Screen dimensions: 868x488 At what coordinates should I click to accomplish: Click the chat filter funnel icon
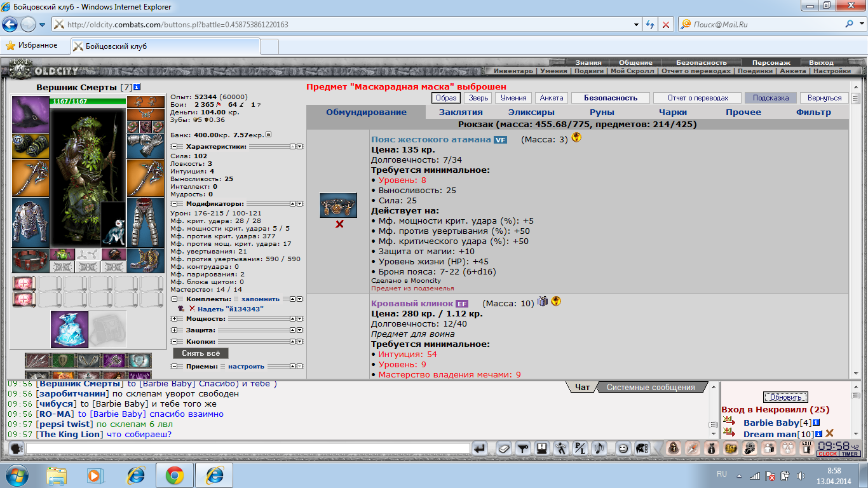[523, 449]
